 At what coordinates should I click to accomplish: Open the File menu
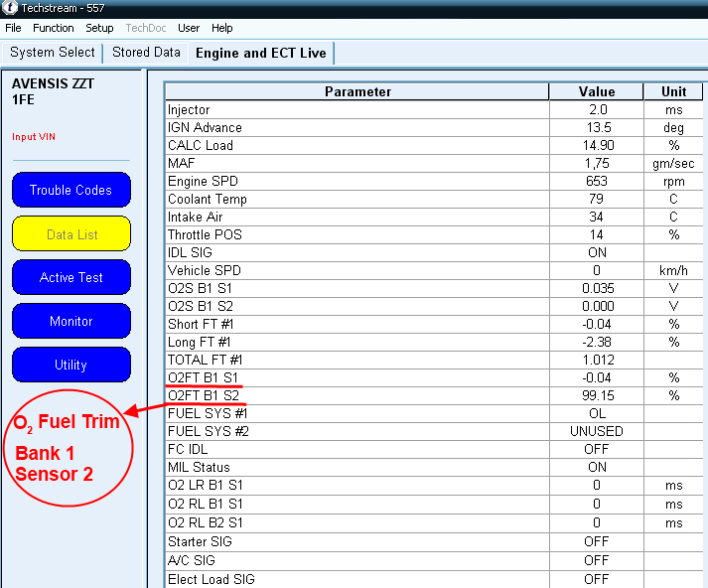(13, 28)
